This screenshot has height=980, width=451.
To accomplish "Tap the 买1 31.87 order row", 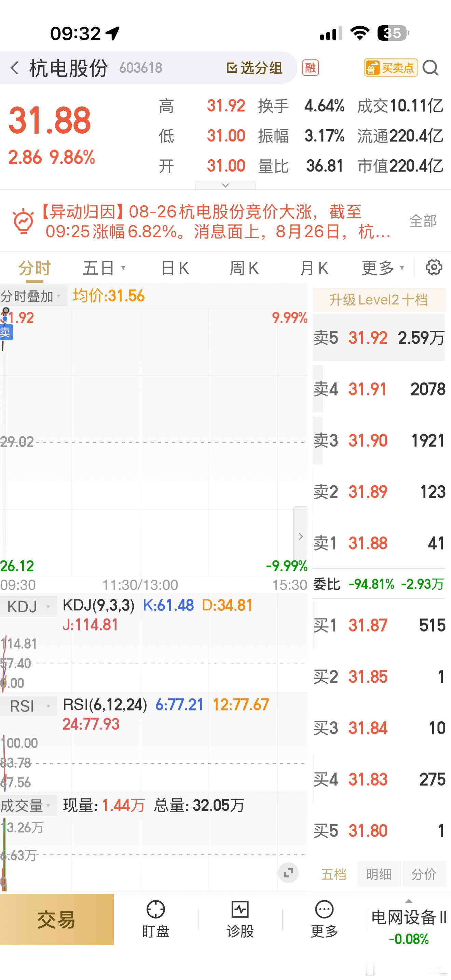I will (379, 625).
